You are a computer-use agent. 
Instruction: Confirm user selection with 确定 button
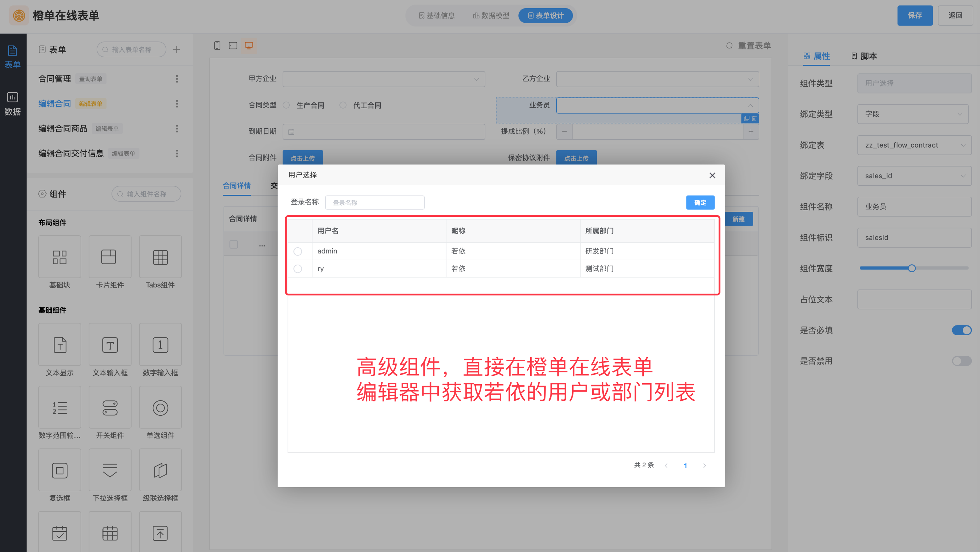700,203
